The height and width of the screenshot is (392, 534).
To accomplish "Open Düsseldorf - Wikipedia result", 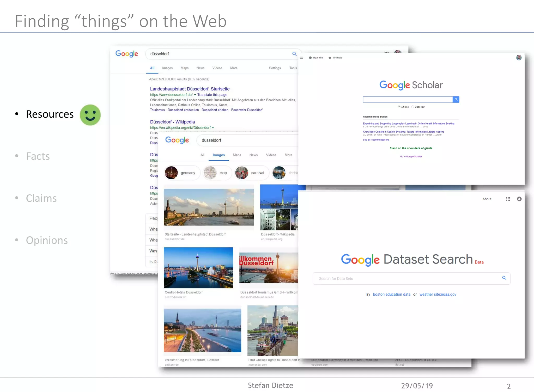I will click(172, 122).
